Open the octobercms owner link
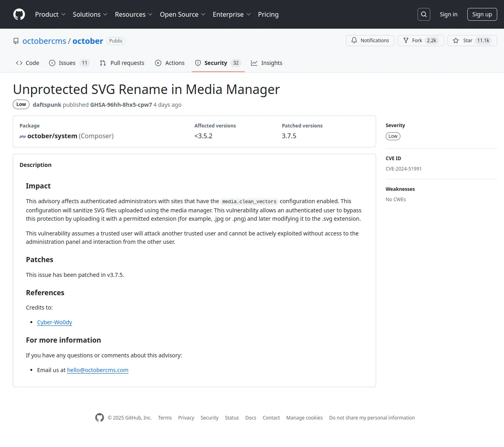The image size is (504, 447). coord(44,41)
